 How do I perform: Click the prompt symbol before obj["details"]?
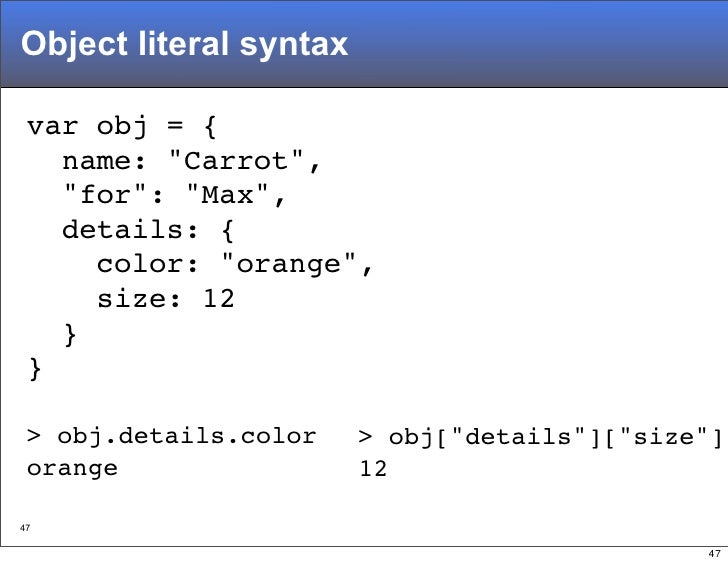(x=365, y=436)
